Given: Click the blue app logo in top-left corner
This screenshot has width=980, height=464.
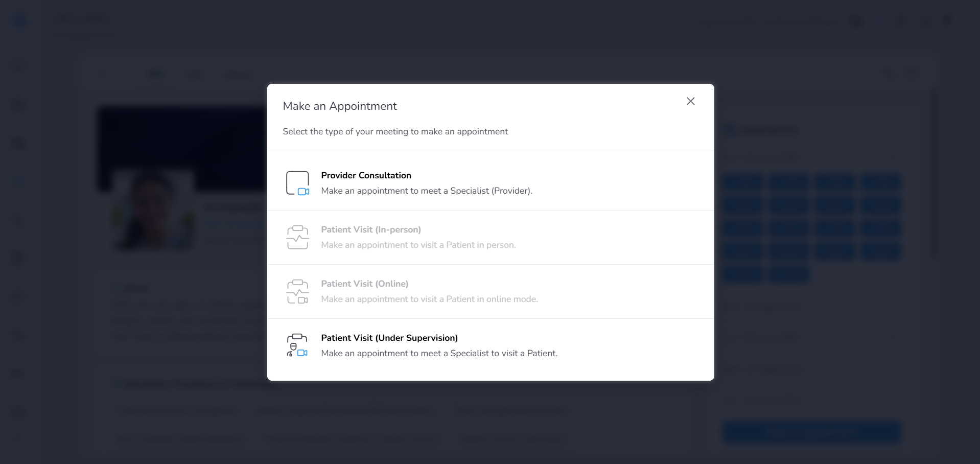Looking at the screenshot, I should (19, 21).
